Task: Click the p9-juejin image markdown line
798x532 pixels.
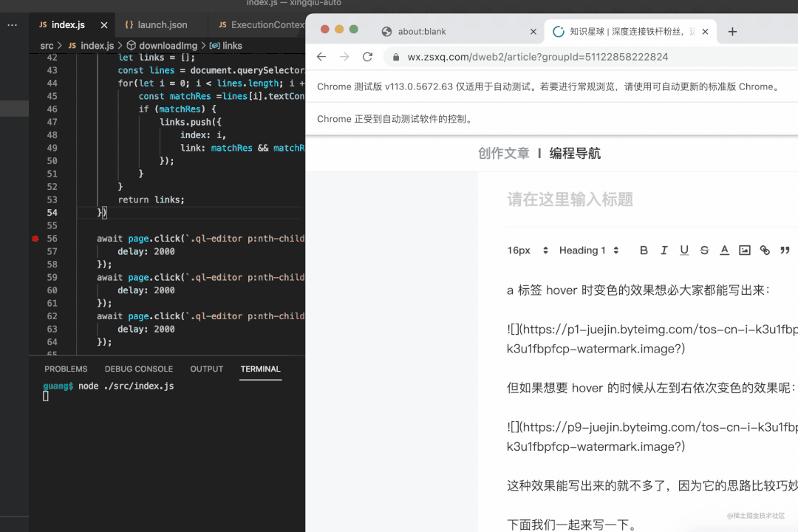Action: coord(652,437)
